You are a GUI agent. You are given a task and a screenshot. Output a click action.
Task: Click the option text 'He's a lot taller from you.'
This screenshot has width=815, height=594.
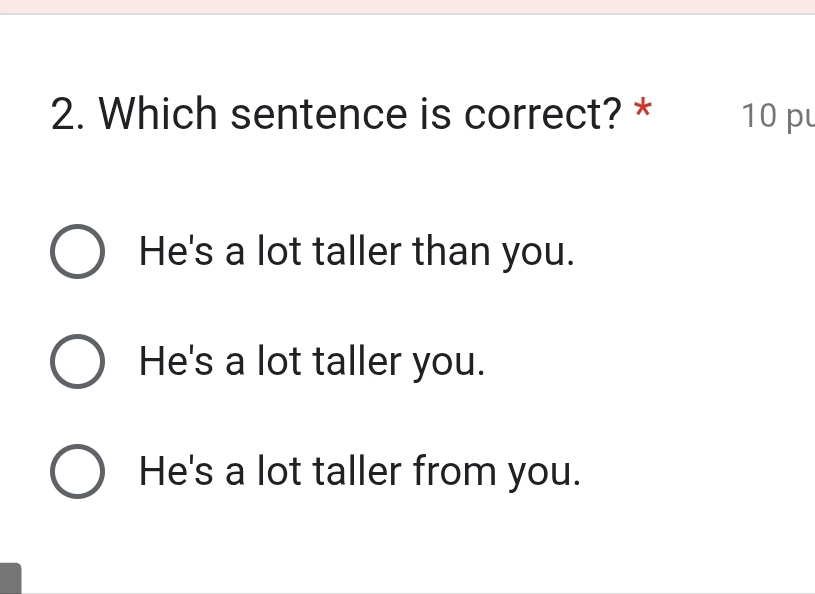(x=359, y=471)
